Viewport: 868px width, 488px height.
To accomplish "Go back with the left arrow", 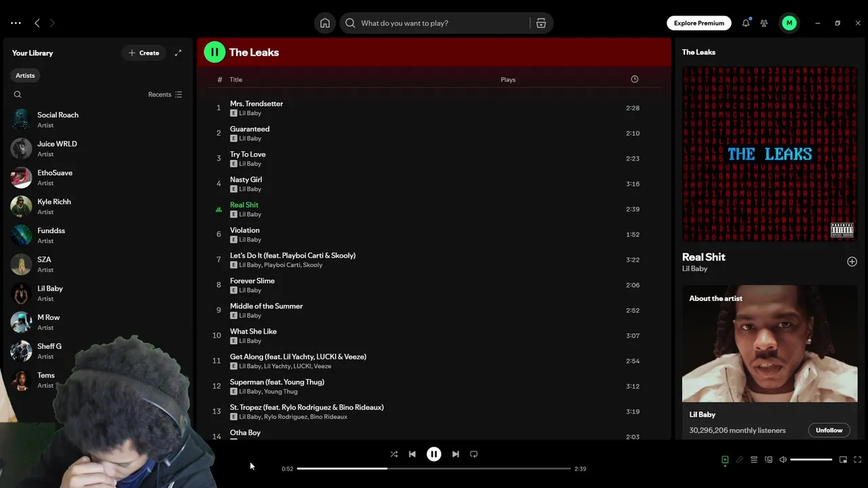I will pos(37,23).
